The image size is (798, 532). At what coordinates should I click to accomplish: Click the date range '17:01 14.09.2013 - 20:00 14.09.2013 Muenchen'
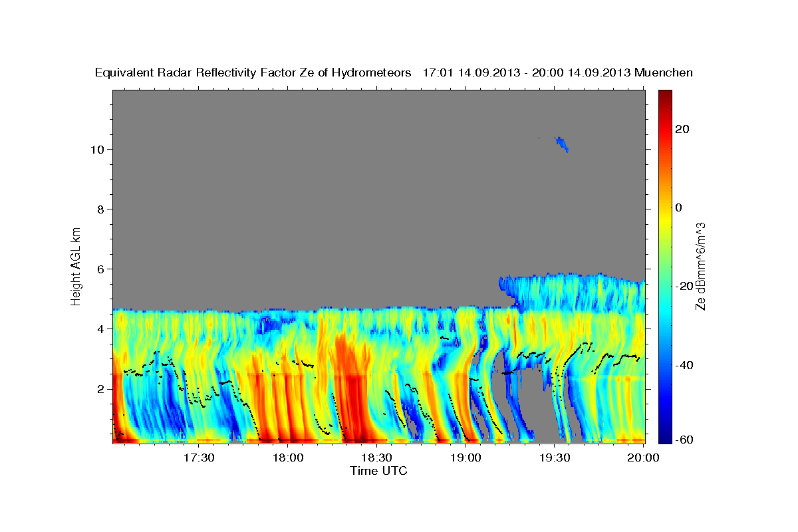pos(558,72)
